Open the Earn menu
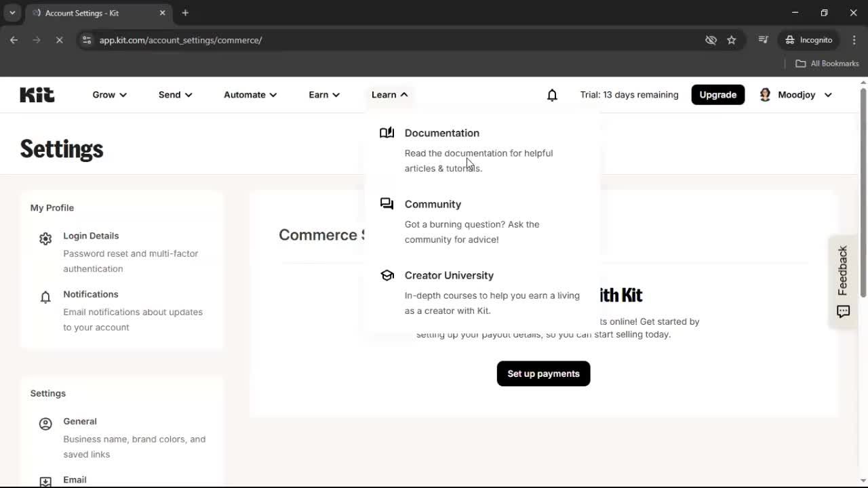Screen dimensions: 868x488 click(323, 95)
